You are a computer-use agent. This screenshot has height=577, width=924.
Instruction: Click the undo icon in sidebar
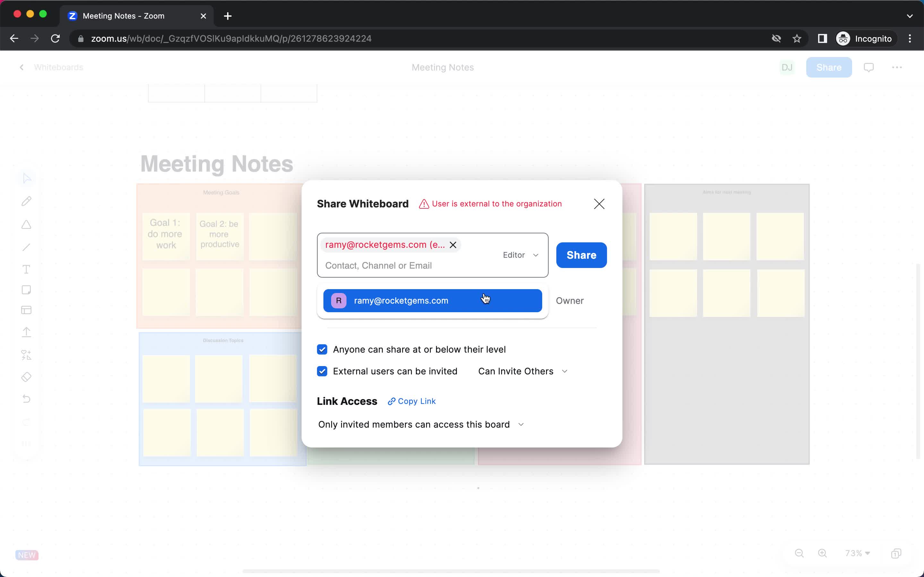coord(27,399)
